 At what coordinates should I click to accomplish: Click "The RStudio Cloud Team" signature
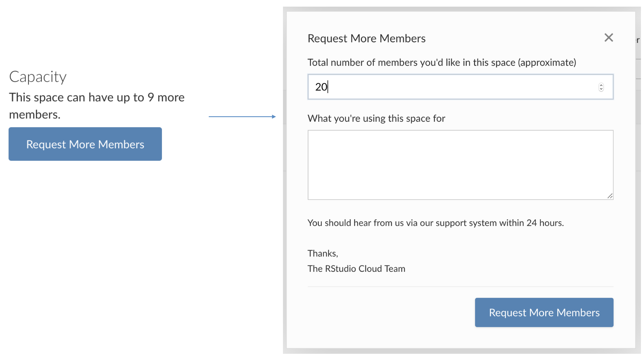[x=356, y=269]
